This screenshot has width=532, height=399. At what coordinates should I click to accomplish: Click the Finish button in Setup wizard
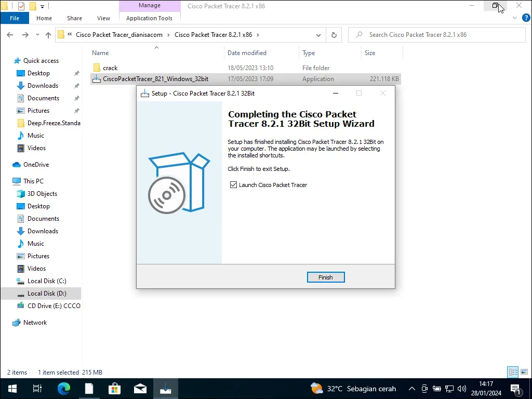tap(325, 277)
